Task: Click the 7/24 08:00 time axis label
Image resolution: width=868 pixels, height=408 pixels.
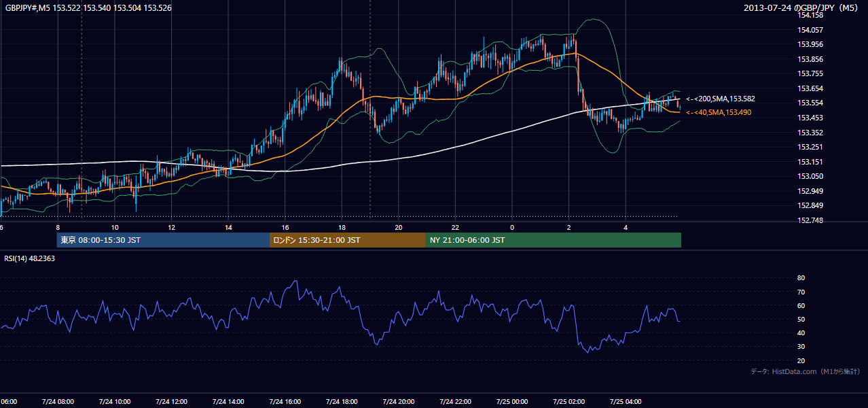Action: (58, 401)
